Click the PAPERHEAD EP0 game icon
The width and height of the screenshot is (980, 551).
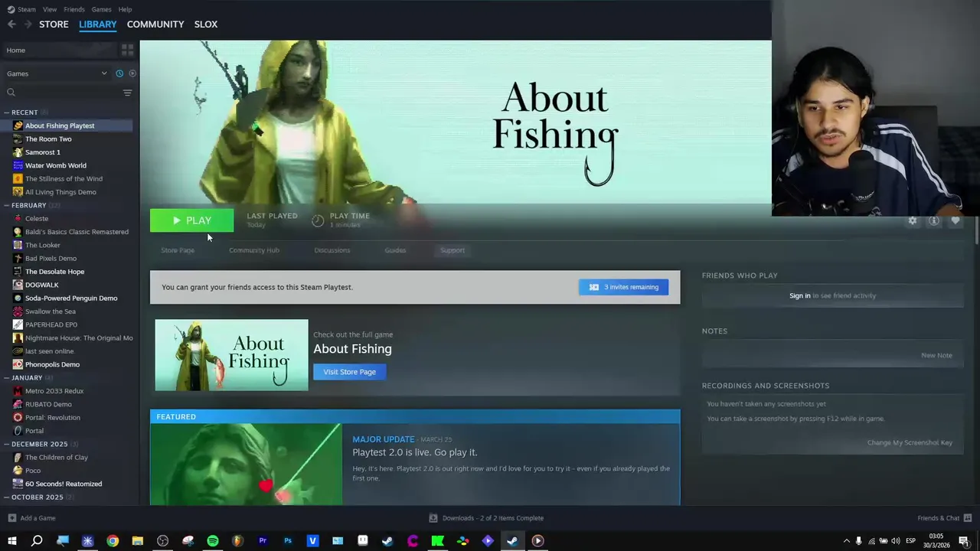[18, 324]
